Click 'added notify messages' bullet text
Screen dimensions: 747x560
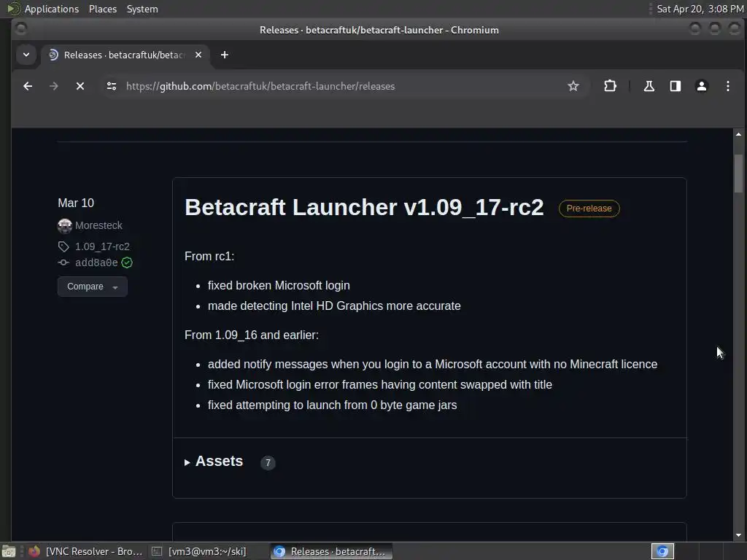click(x=433, y=364)
